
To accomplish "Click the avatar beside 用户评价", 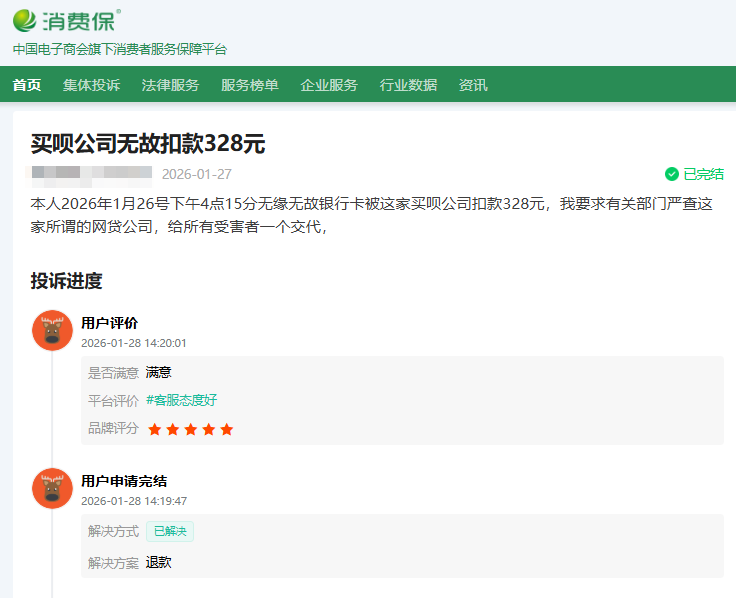I will tap(52, 331).
